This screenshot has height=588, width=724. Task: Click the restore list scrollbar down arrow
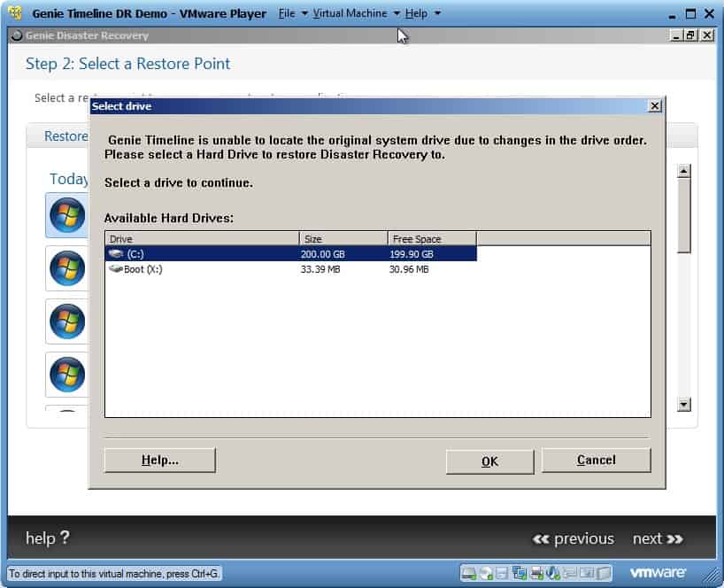pyautogui.click(x=684, y=404)
